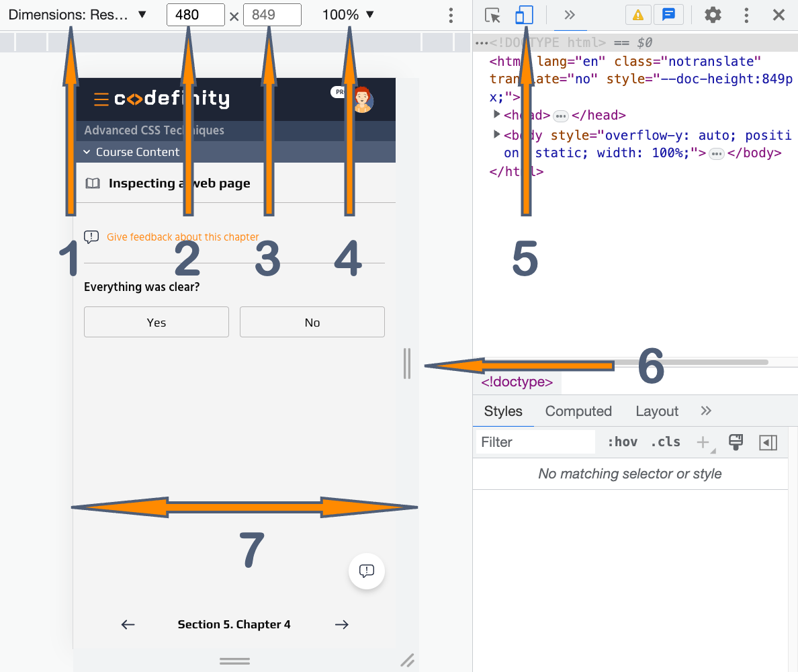Switch to the Styles tab
798x672 pixels.
tap(503, 411)
